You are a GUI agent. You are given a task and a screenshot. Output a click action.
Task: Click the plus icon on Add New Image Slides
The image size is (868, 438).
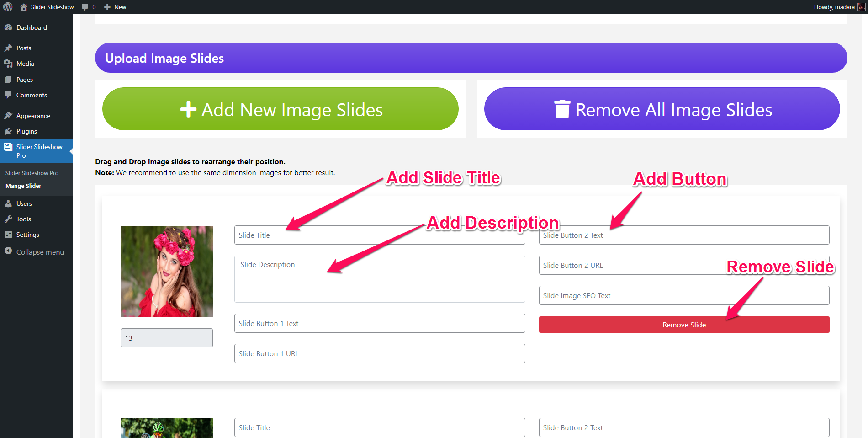point(188,109)
